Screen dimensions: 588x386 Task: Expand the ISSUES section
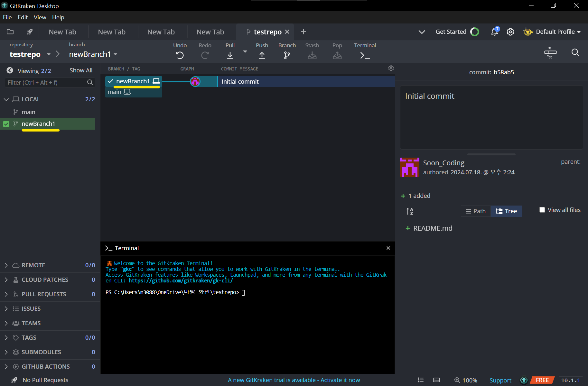[x=6, y=309]
